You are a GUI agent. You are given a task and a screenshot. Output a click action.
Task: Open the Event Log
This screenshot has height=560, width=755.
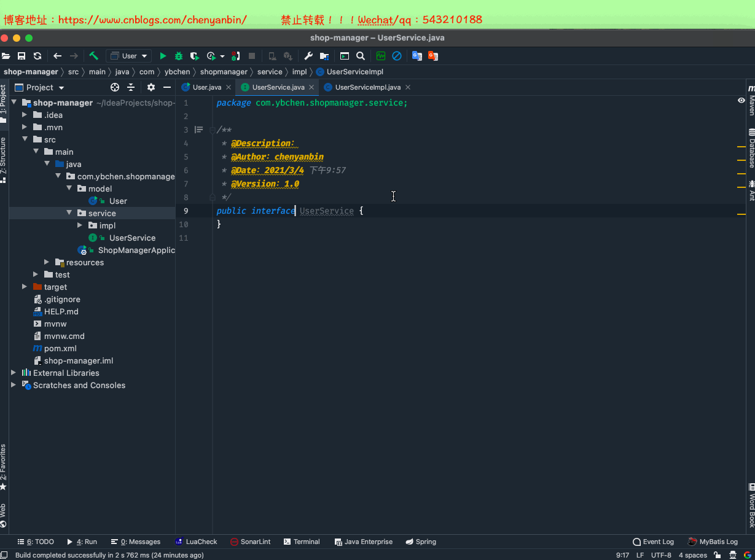coord(653,542)
